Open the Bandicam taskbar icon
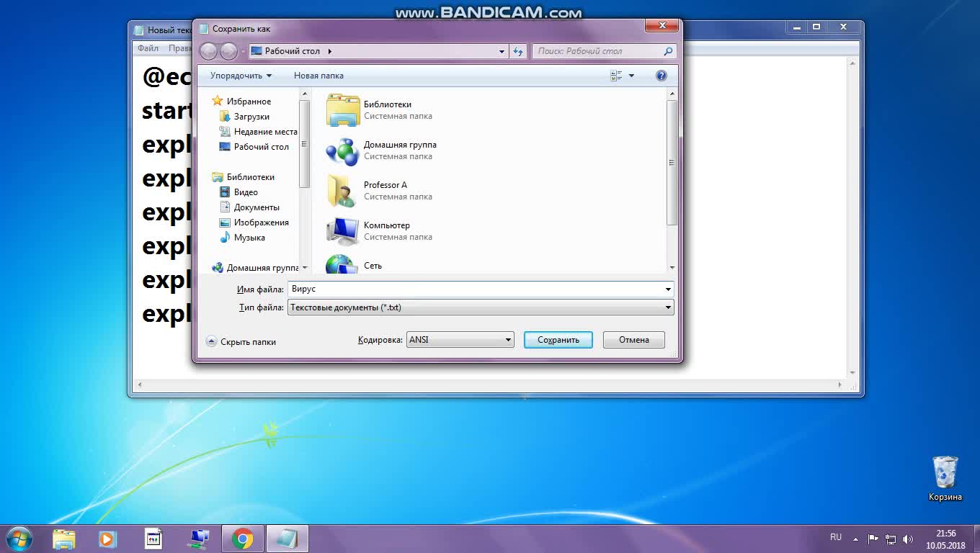 point(153,539)
